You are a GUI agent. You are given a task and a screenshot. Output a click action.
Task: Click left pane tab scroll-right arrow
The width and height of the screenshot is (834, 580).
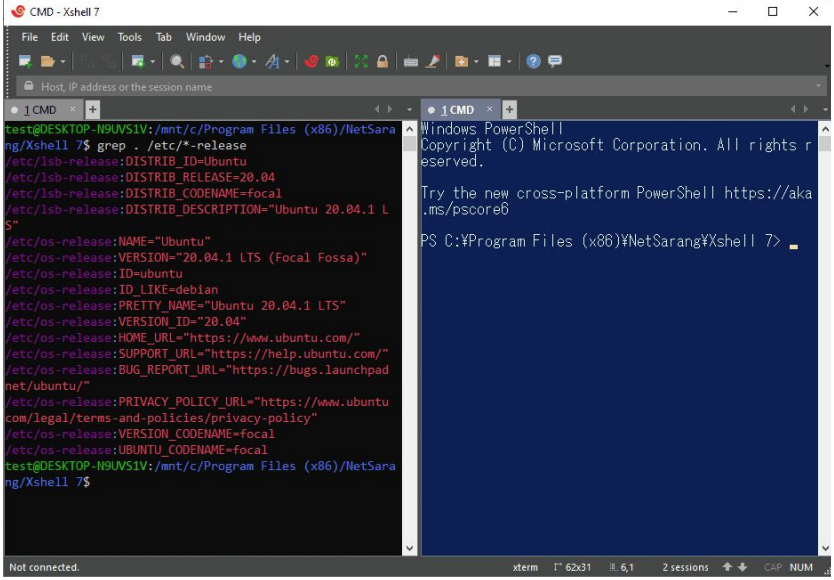[390, 109]
